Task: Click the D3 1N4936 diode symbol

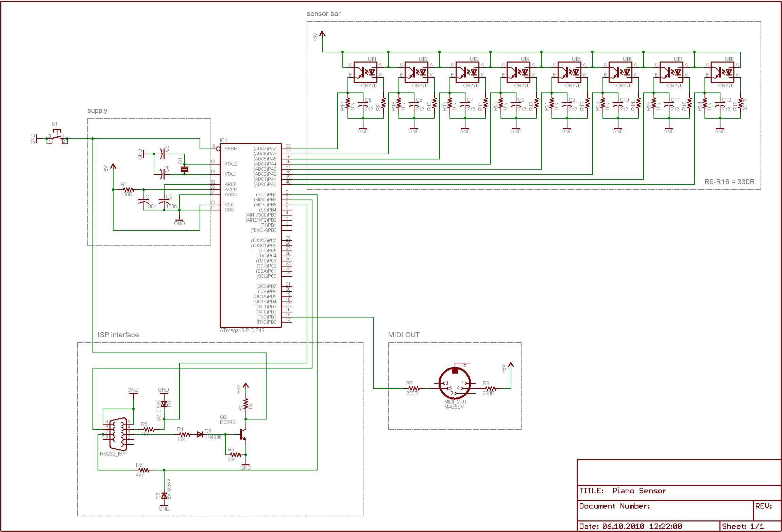Action: [x=200, y=434]
